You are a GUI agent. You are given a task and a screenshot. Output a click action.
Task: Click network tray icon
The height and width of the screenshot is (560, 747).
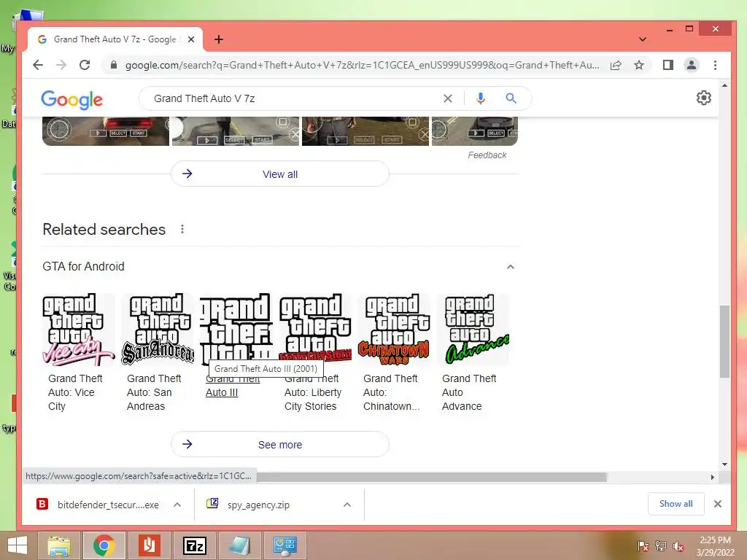pos(661,546)
